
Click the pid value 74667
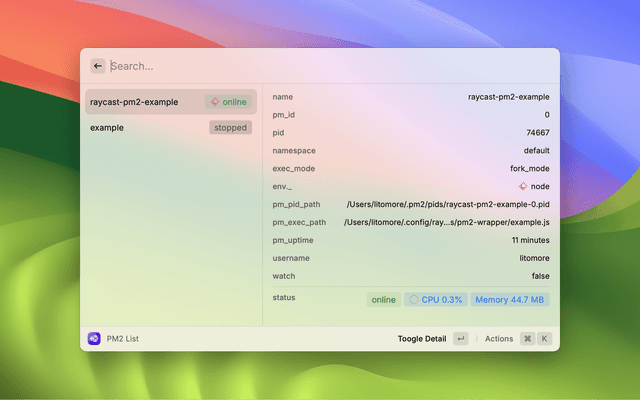[x=537, y=132]
